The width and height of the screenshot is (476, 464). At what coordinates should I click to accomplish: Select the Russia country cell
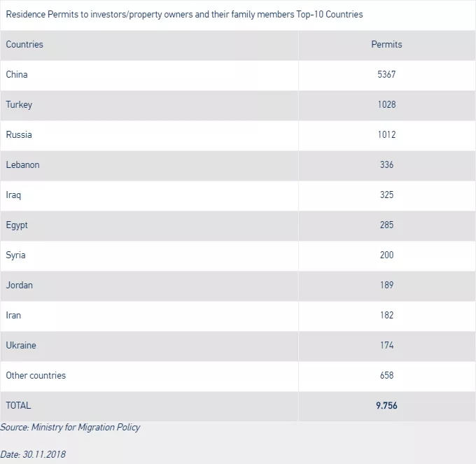(19, 134)
